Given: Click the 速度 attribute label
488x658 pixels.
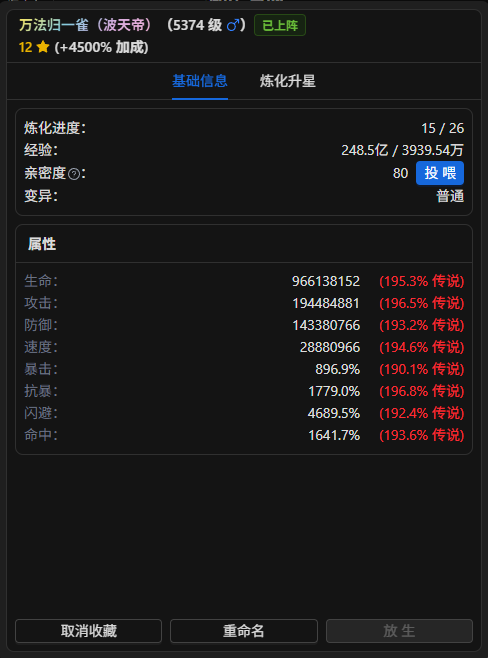Looking at the screenshot, I should pyautogui.click(x=41, y=347).
